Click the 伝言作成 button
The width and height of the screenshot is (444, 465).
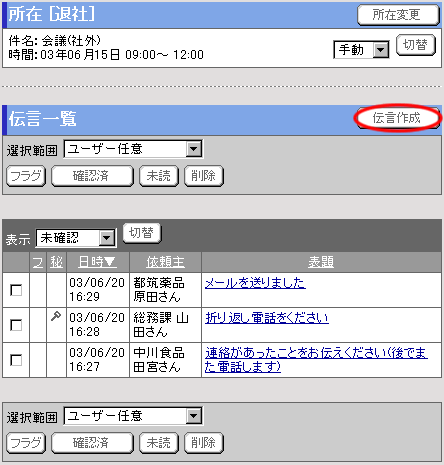[x=398, y=118]
